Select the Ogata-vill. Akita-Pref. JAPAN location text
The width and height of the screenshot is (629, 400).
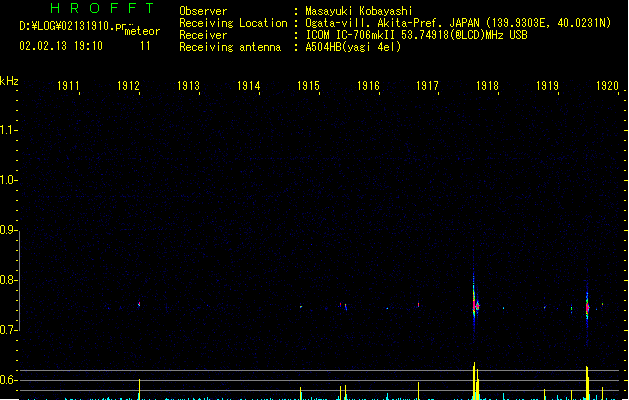point(458,23)
